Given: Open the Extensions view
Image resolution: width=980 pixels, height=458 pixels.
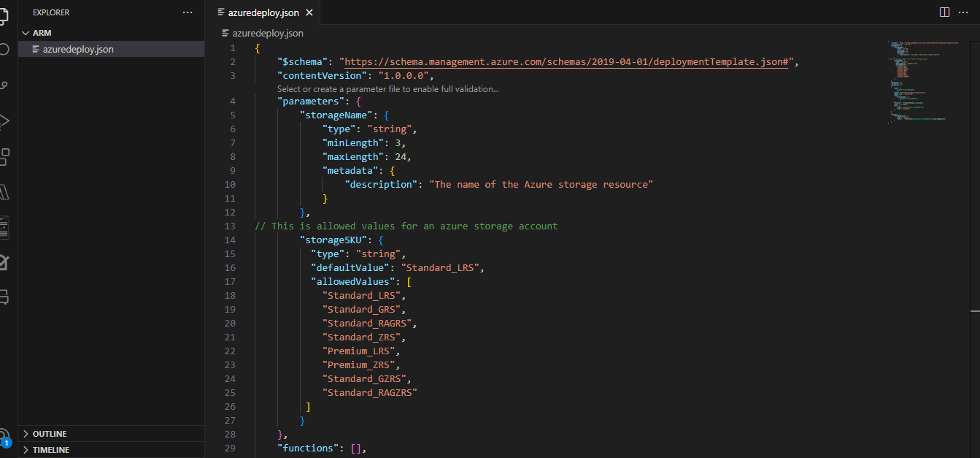Looking at the screenshot, I should click(x=4, y=156).
